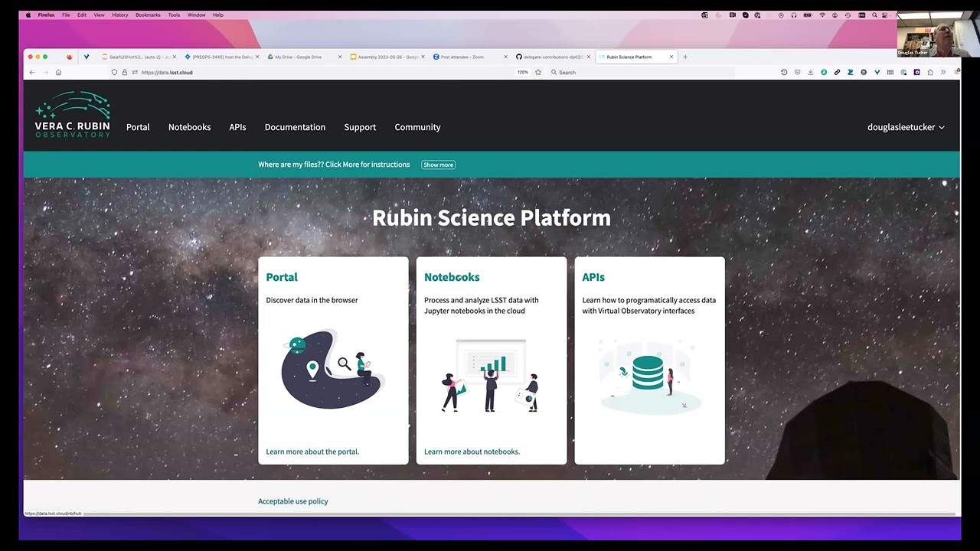This screenshot has width=980, height=551.
Task: Follow 'Learn more about the portal.' link
Action: click(x=312, y=452)
